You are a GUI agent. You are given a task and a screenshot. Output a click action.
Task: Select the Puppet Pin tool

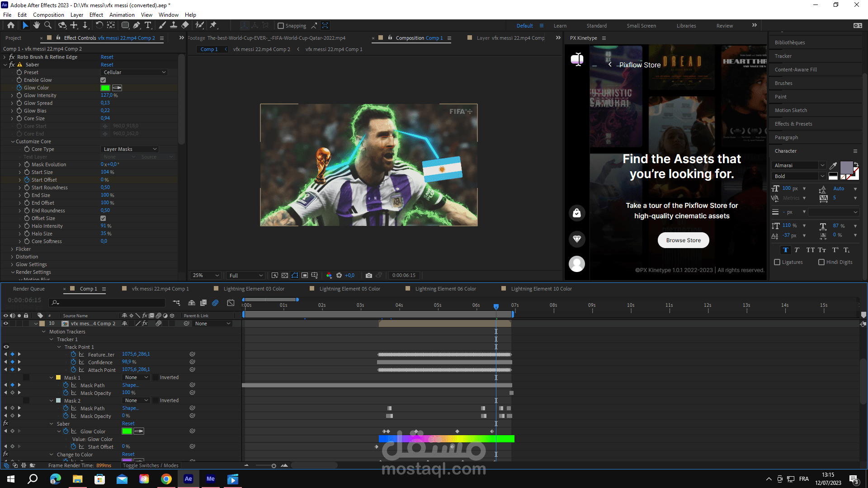coord(213,25)
